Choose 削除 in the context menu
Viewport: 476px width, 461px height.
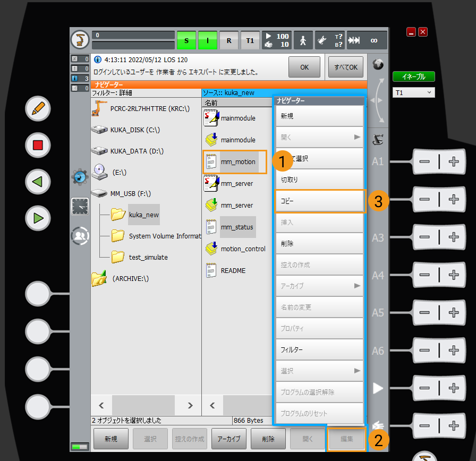(319, 243)
